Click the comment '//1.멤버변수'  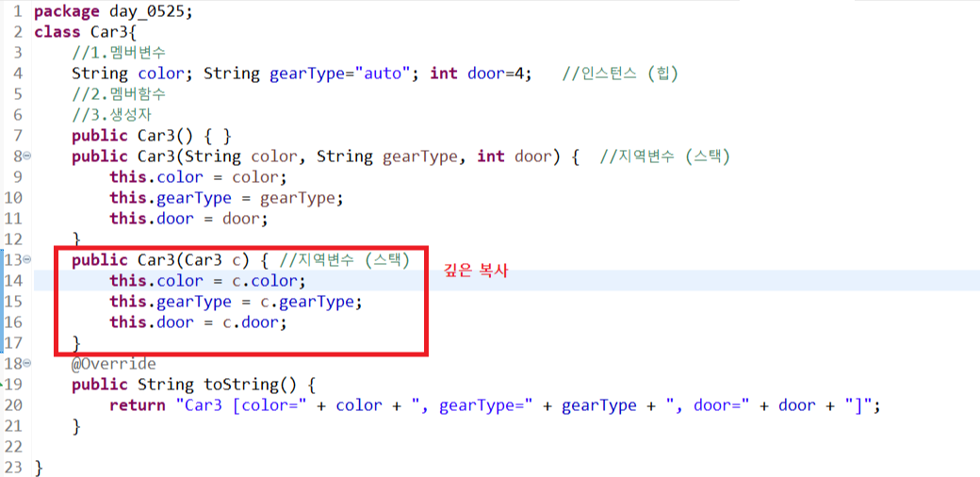(x=118, y=53)
